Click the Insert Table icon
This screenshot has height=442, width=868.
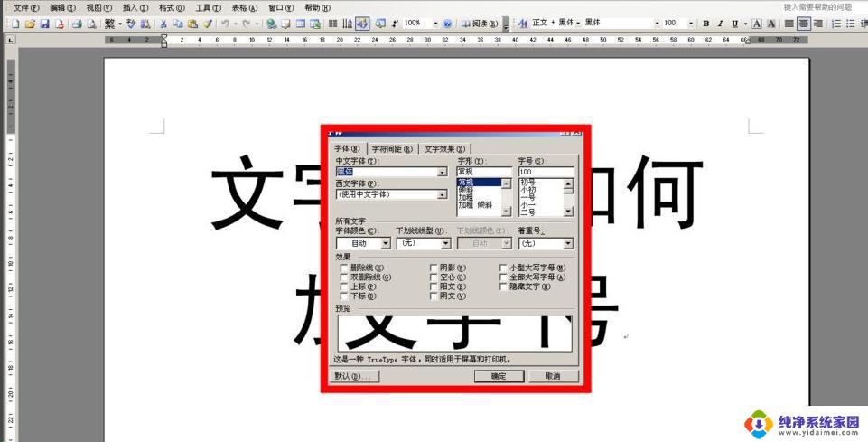[300, 24]
